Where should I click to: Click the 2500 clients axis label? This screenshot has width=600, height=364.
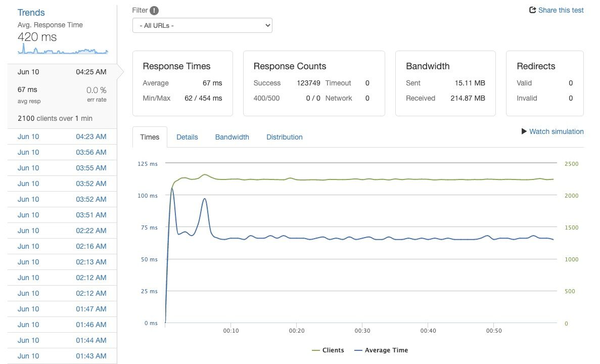[571, 164]
